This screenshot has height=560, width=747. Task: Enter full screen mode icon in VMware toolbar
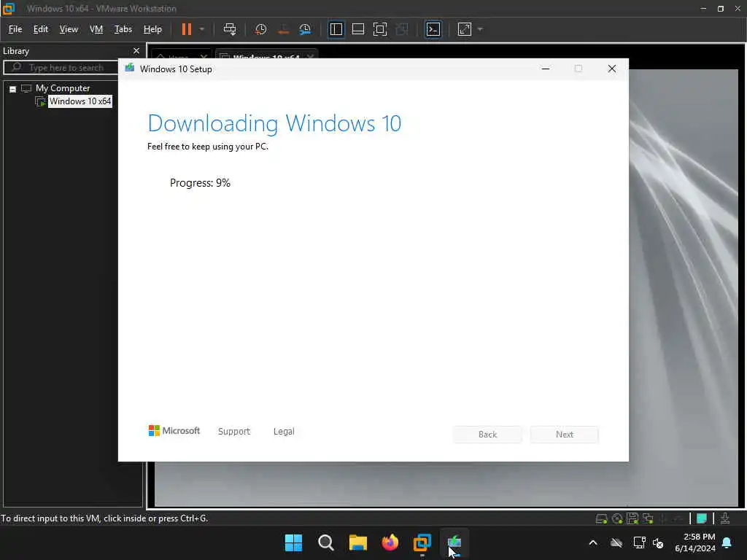coord(379,29)
